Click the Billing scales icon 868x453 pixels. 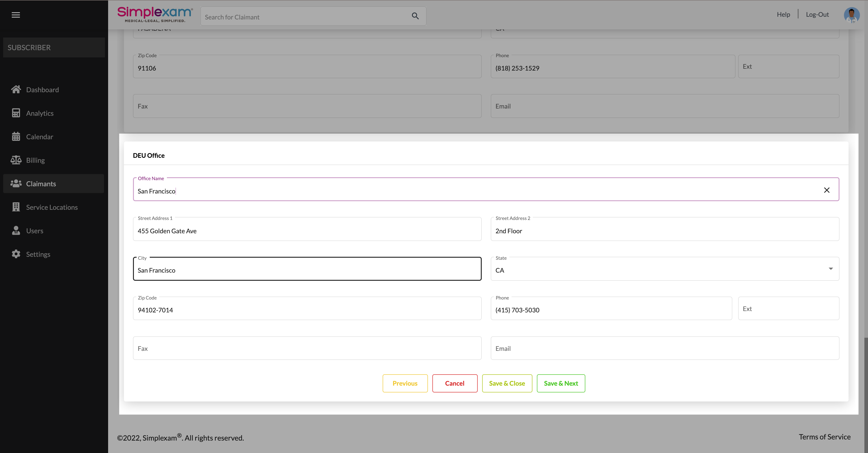16,160
